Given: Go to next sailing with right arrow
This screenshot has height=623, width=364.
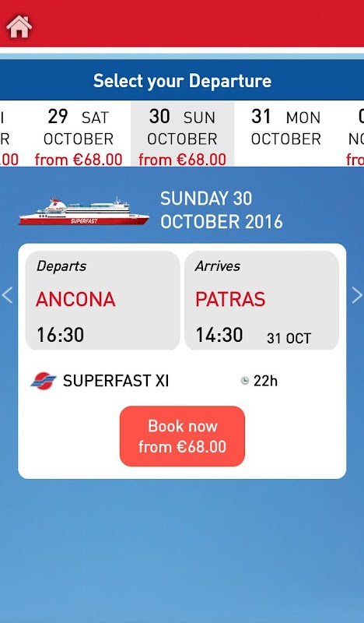Looking at the screenshot, I should 357,295.
